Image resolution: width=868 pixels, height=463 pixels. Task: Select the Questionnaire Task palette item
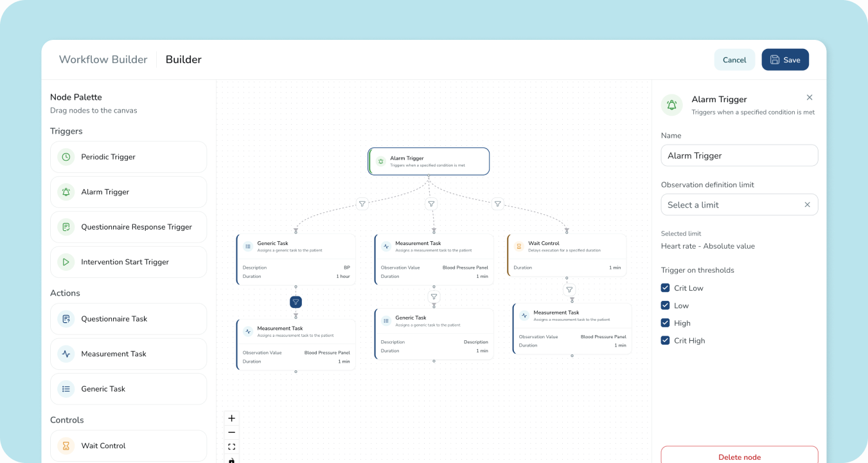[128, 319]
